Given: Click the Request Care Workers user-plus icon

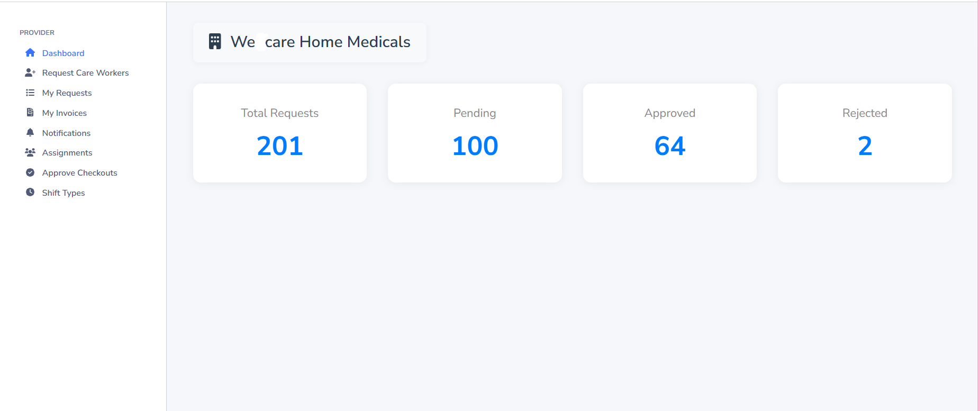Looking at the screenshot, I should click(30, 73).
